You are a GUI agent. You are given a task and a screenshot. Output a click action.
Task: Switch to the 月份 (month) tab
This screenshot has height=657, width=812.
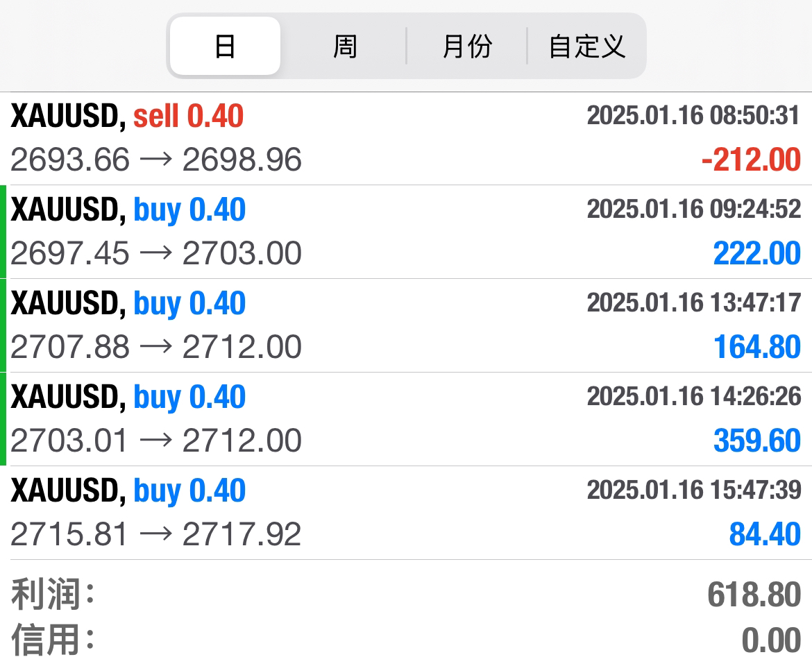467,46
